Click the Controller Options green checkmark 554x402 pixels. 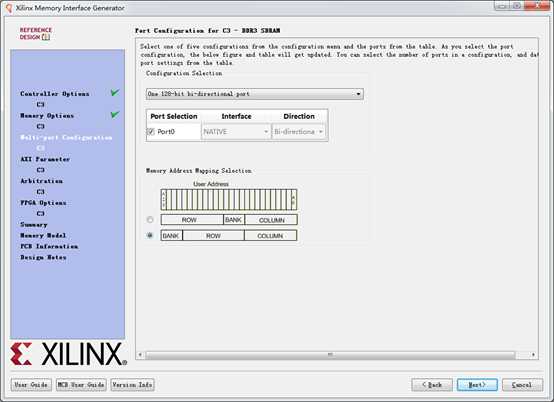(115, 93)
